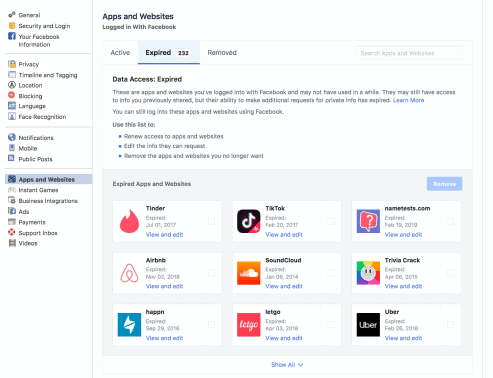Open General settings gear icon
493x378 pixels.
[12, 15]
